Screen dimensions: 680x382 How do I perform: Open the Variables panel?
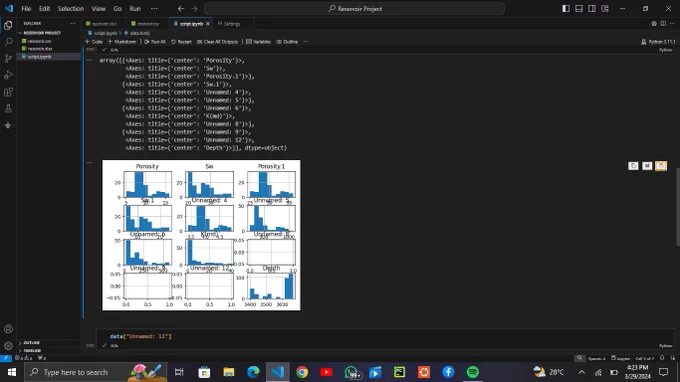click(258, 42)
